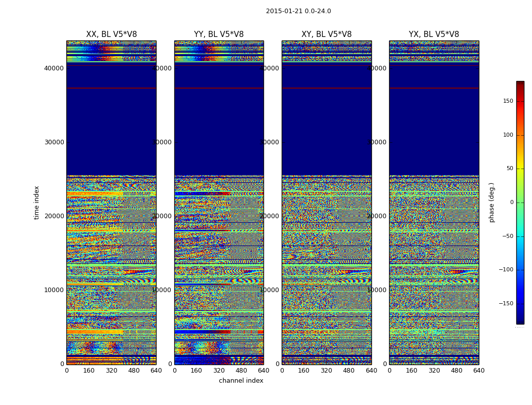Image resolution: width=532 pixels, height=405 pixels.
Task: Click the '30000' tick left of XX panel
Action: click(x=54, y=142)
